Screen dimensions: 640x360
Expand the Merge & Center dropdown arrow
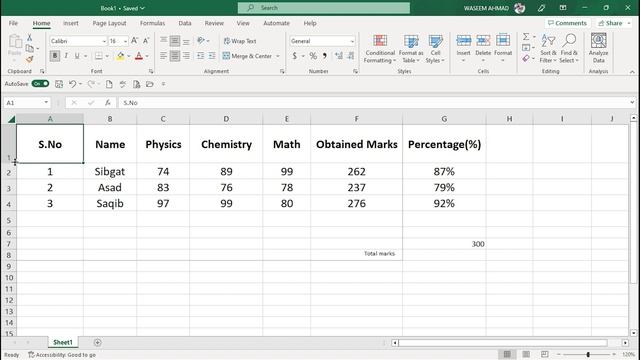278,56
